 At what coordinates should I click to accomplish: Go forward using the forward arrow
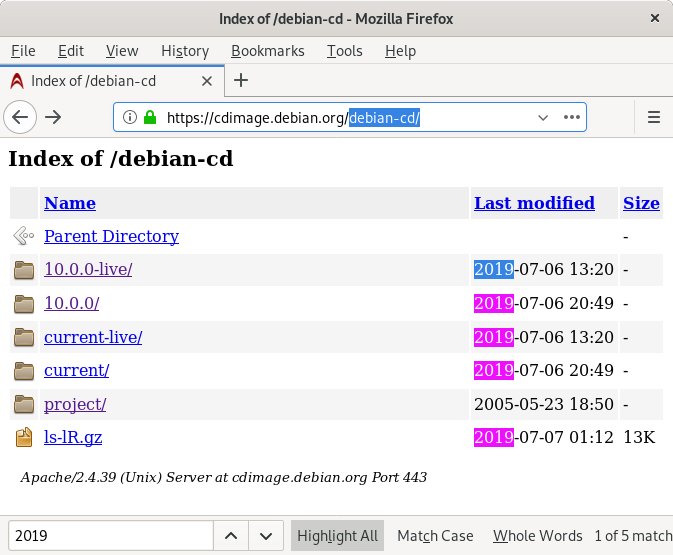point(53,117)
